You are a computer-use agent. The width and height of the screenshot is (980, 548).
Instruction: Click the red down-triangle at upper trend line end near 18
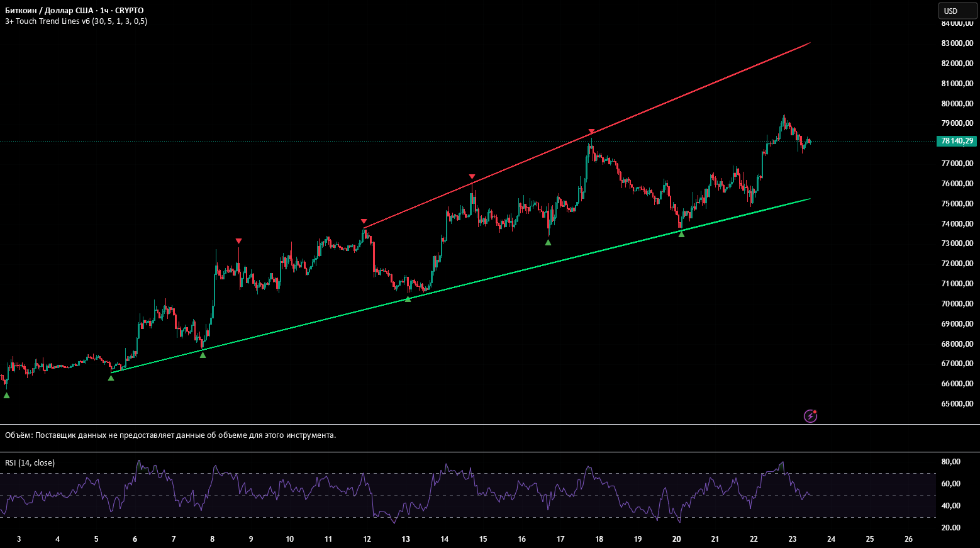(591, 131)
